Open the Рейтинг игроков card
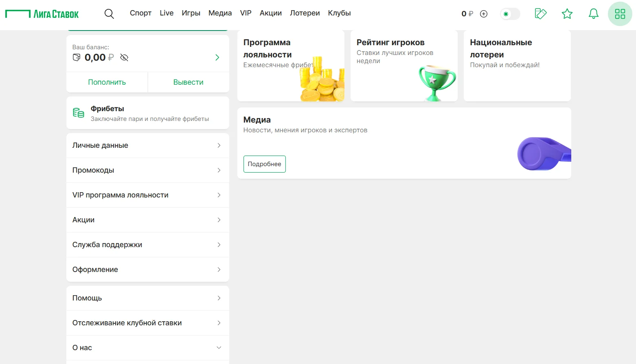Viewport: 636px width, 364px height. click(x=404, y=66)
